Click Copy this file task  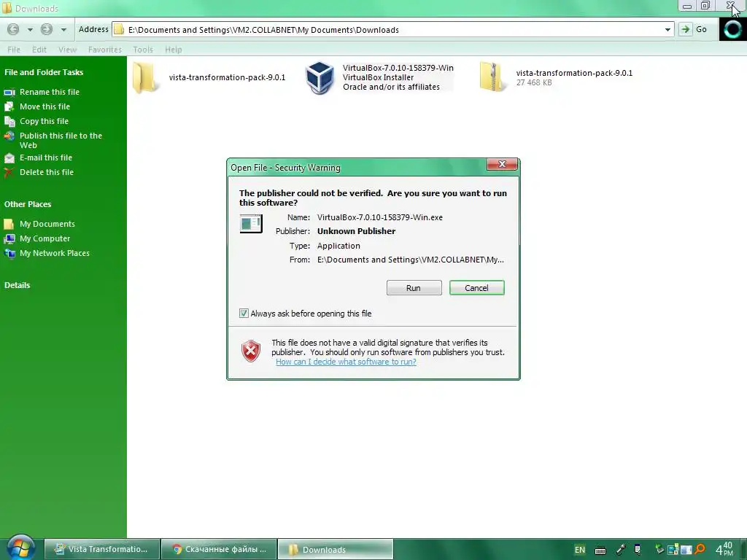44,121
